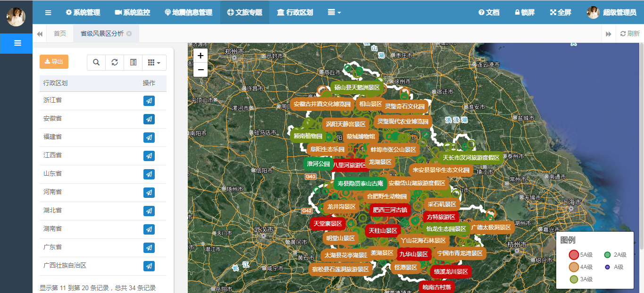
Task: Click the 灵璧奇石文化园 map label
Action: [405, 106]
